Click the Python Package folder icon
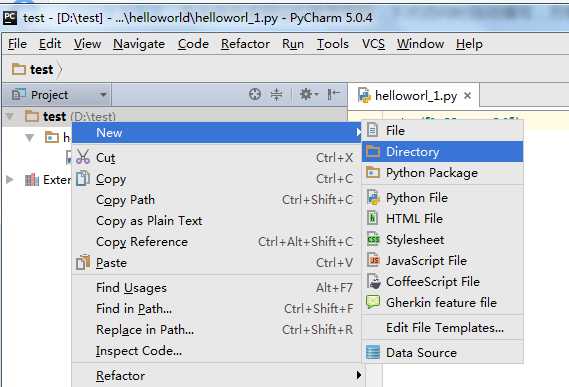 click(373, 172)
